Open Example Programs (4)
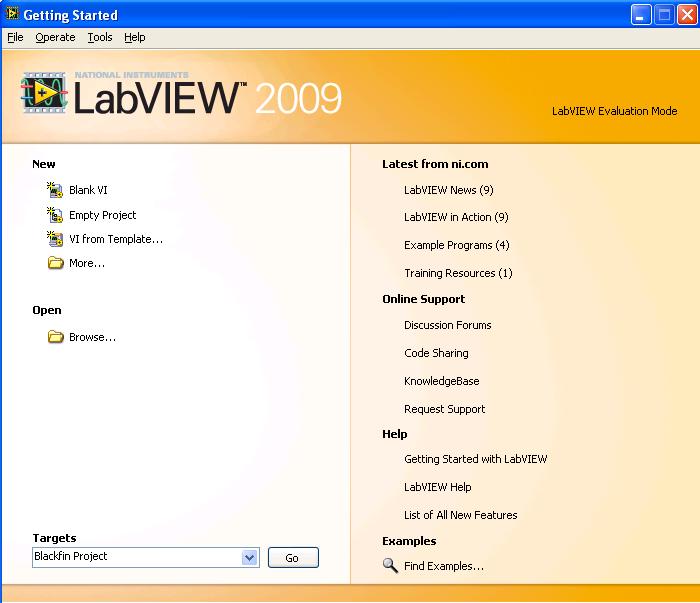Image resolution: width=700 pixels, height=603 pixels. click(x=457, y=245)
